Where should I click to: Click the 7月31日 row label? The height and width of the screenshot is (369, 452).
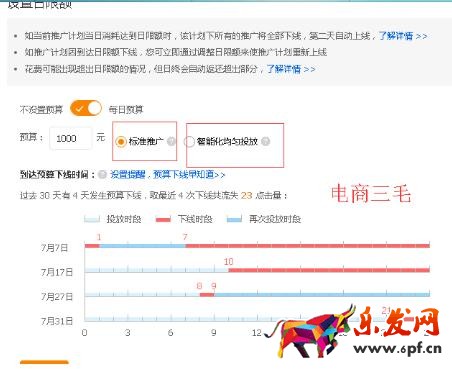[x=57, y=321]
